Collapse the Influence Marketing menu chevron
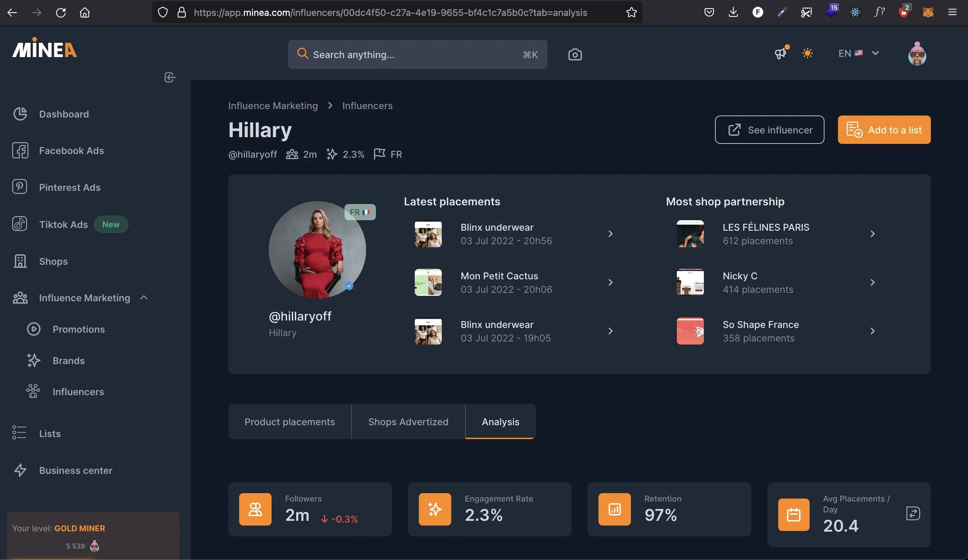This screenshot has width=968, height=560. [144, 298]
